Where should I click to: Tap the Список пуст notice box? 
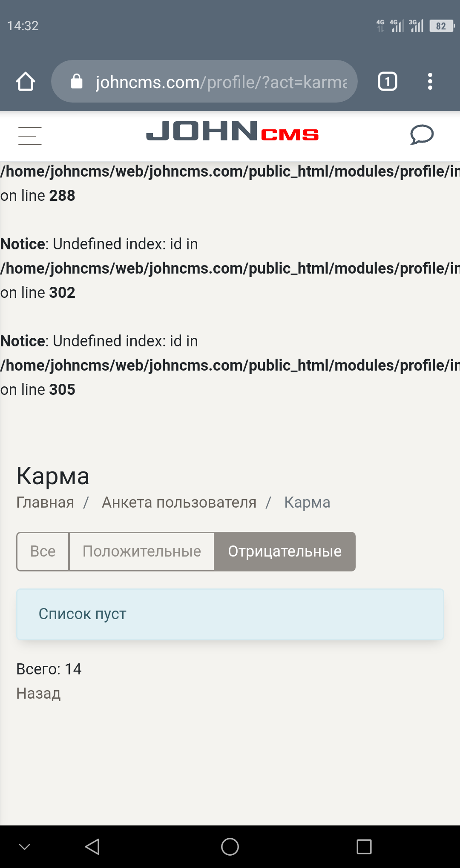[230, 614]
